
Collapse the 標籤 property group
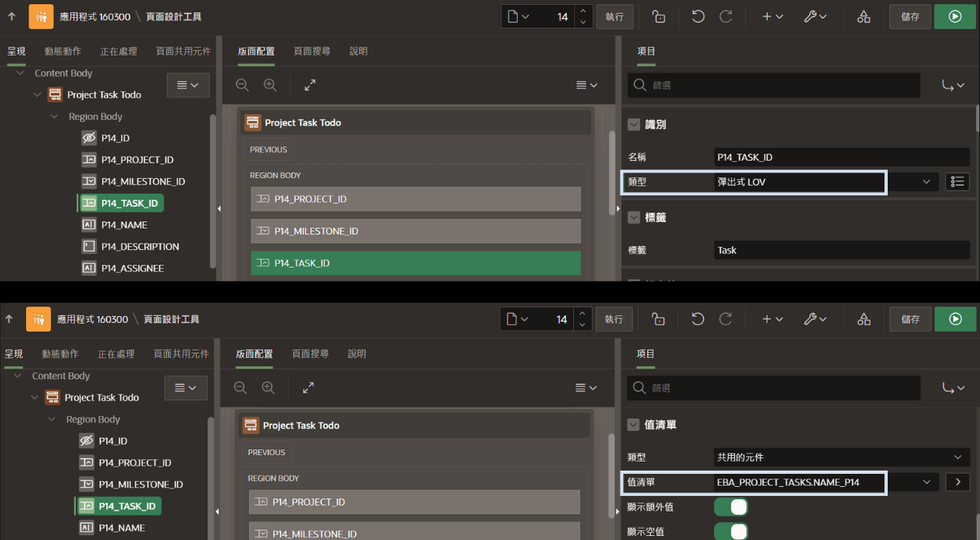tap(634, 217)
